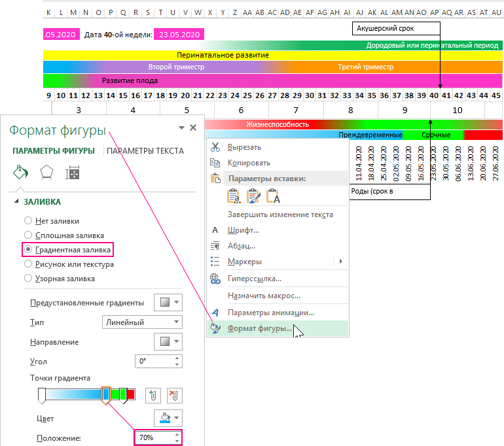The image size is (504, 446).
Task: Open the 'Тип' Линейный dropdown
Action: pyautogui.click(x=143, y=322)
